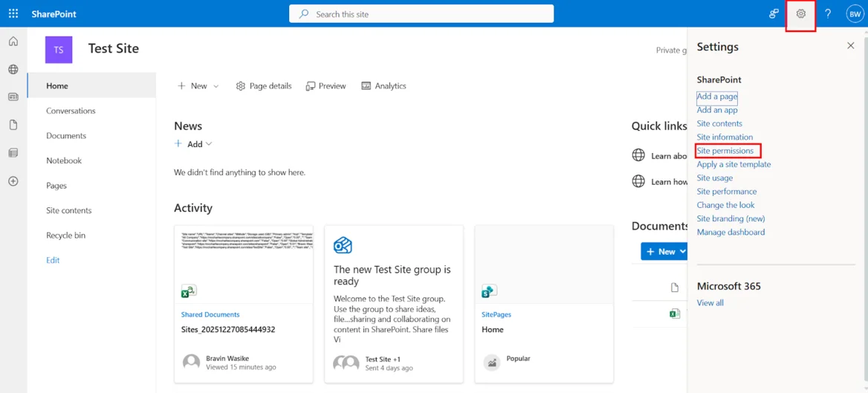The image size is (868, 393).
Task: Click the Test Site +1 sender avatars
Action: 346,363
